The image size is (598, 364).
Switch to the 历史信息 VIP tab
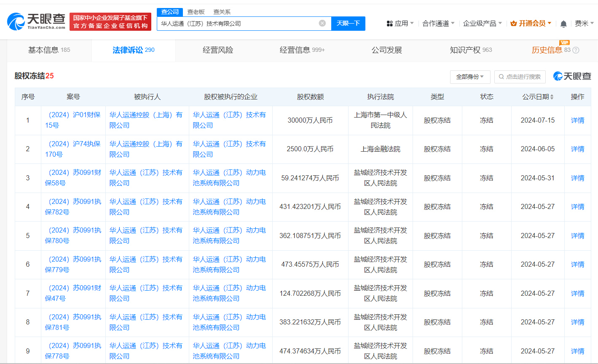pos(555,50)
